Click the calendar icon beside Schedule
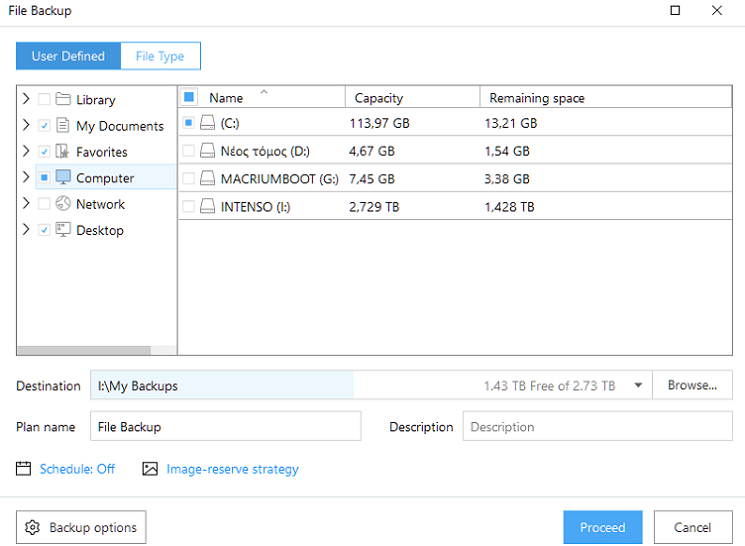Image resolution: width=745 pixels, height=546 pixels. [x=24, y=469]
